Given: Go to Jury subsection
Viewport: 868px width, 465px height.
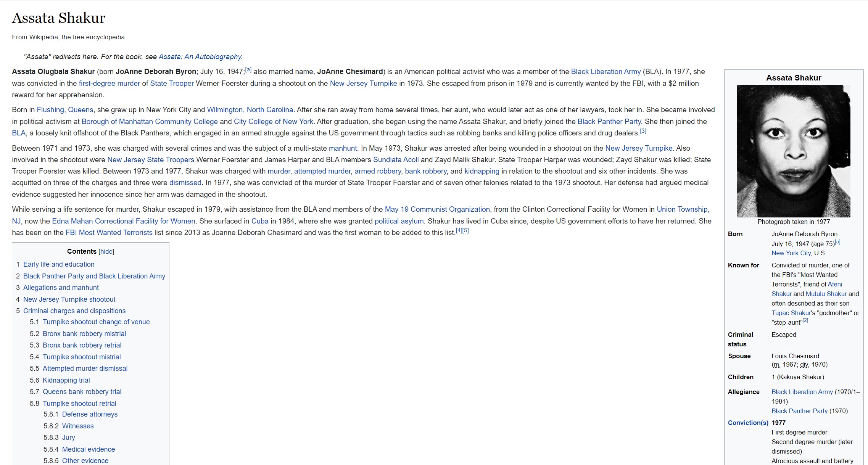Looking at the screenshot, I should click(x=69, y=438).
